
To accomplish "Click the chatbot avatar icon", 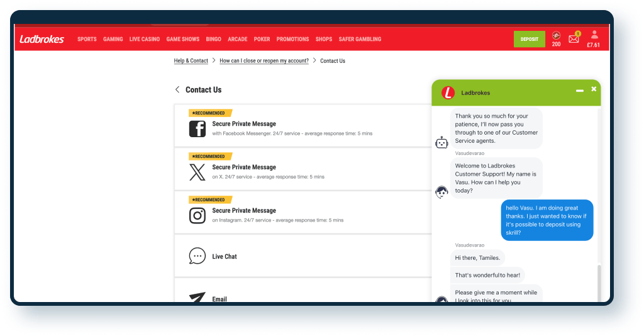I will coord(441,143).
